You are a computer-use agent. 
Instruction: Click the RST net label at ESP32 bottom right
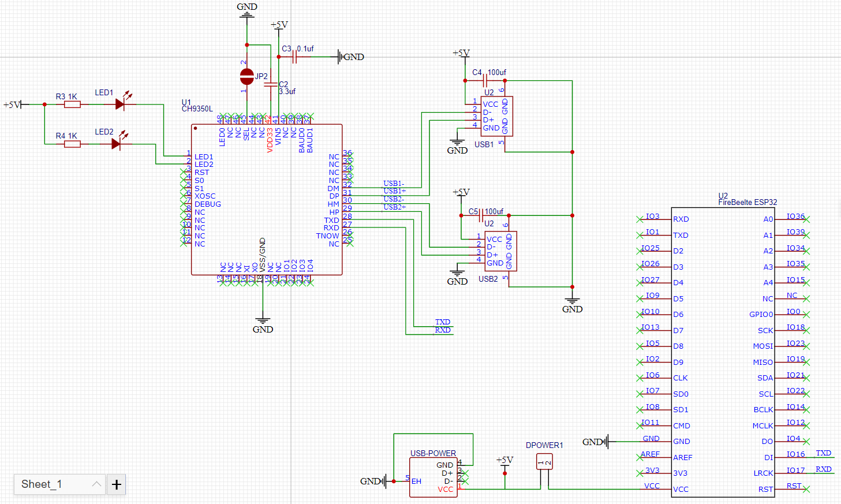tap(794, 486)
